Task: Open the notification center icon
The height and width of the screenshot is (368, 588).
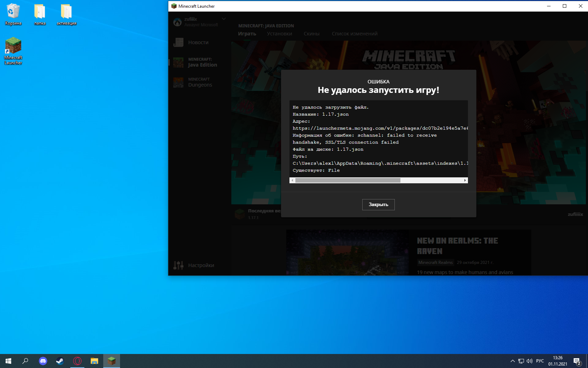Action: pyautogui.click(x=577, y=361)
